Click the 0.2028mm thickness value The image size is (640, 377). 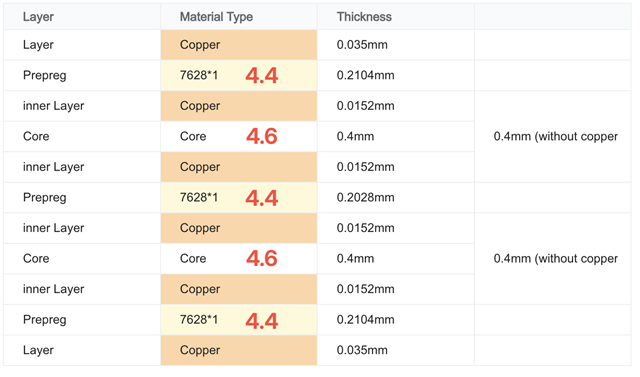pos(365,197)
